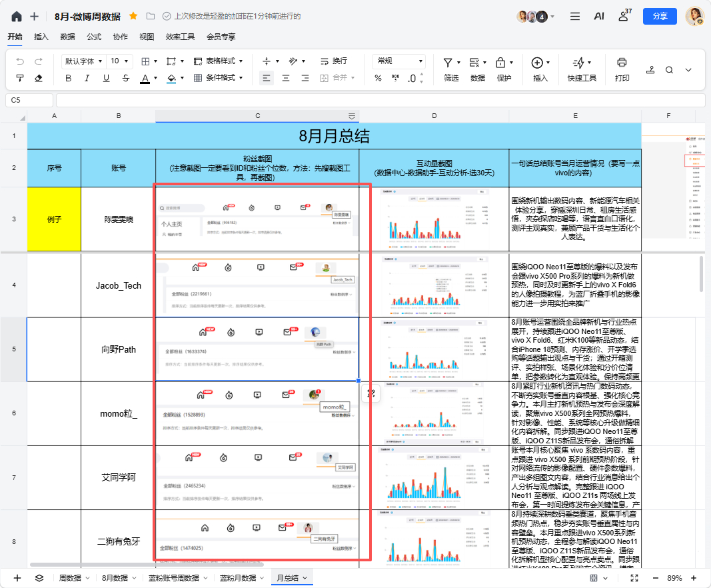Click the cell name box showing C5
711x588 pixels.
pyautogui.click(x=29, y=100)
